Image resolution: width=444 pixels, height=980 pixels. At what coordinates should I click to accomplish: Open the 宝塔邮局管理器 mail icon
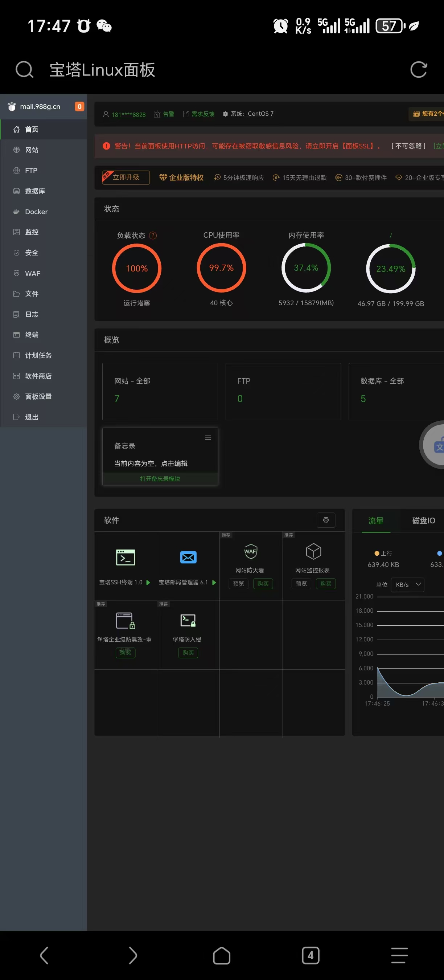point(188,558)
